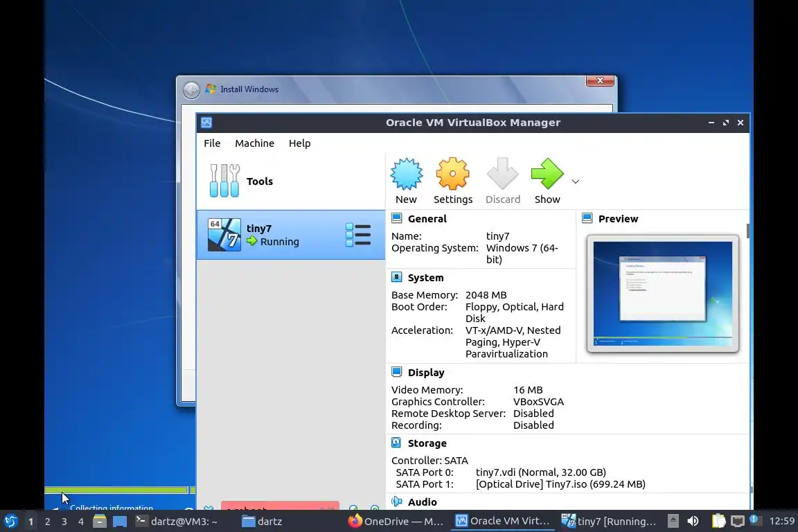Click the details pane vertical scrollbar
The image size is (798, 532).
tap(748, 231)
